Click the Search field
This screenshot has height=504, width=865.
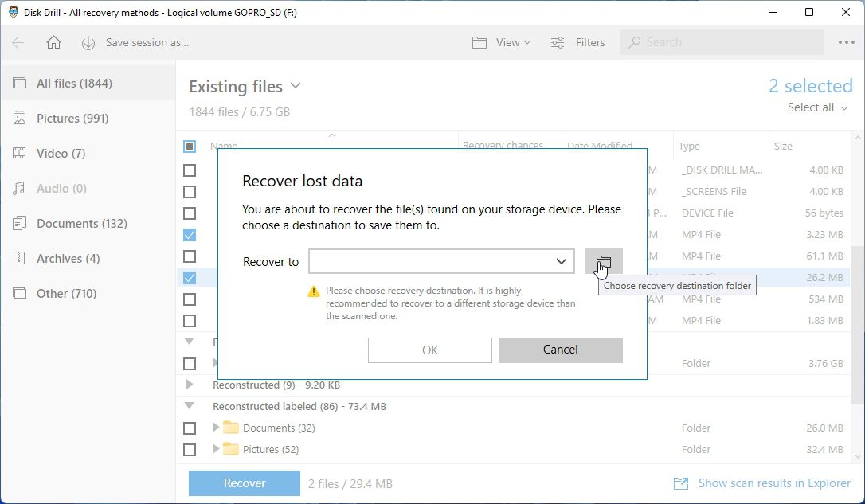[x=722, y=42]
